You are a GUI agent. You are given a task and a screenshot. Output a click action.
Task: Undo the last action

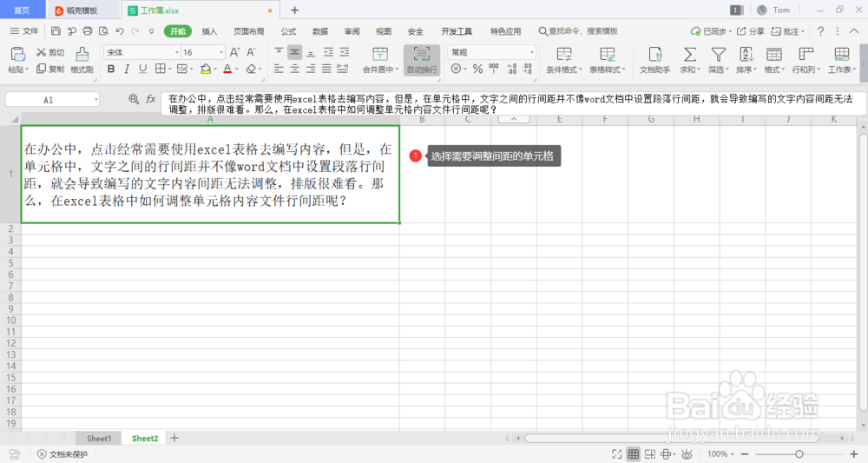tap(120, 31)
